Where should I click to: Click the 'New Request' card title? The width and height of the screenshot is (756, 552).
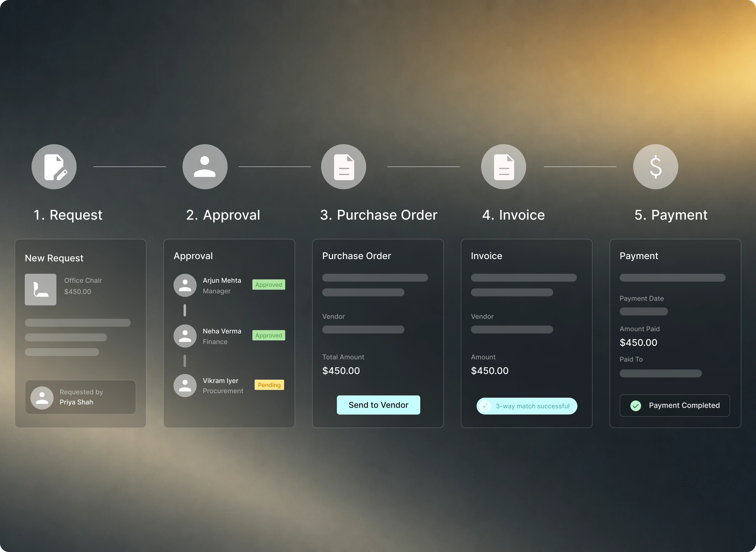[54, 258]
